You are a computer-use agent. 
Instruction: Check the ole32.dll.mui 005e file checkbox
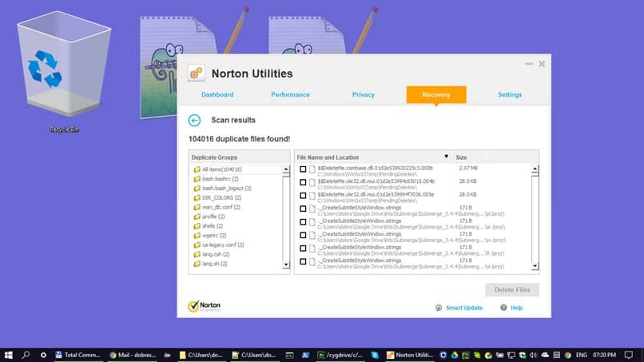pyautogui.click(x=303, y=196)
